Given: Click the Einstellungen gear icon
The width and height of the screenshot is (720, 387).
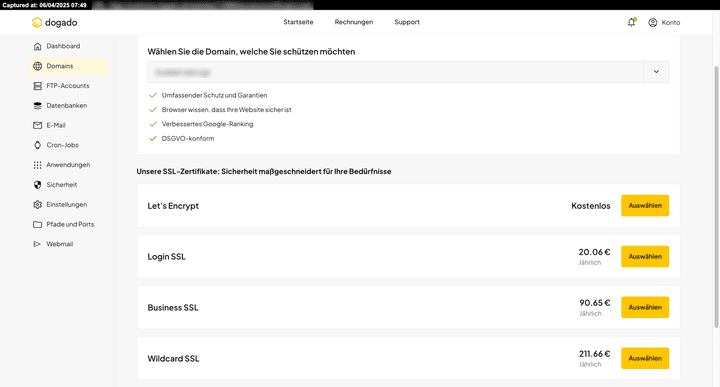Looking at the screenshot, I should click(x=38, y=204).
